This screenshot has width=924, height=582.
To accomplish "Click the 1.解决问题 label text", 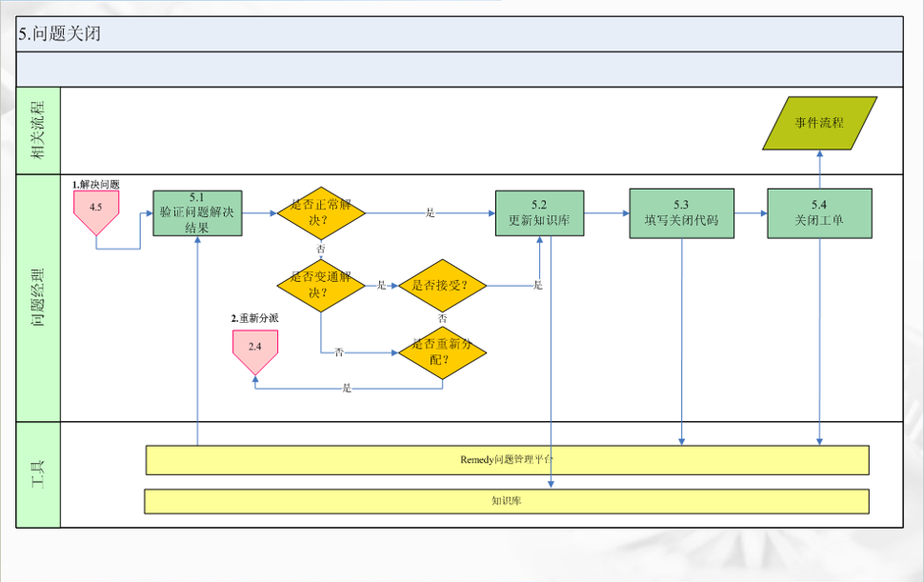I will pos(96,183).
